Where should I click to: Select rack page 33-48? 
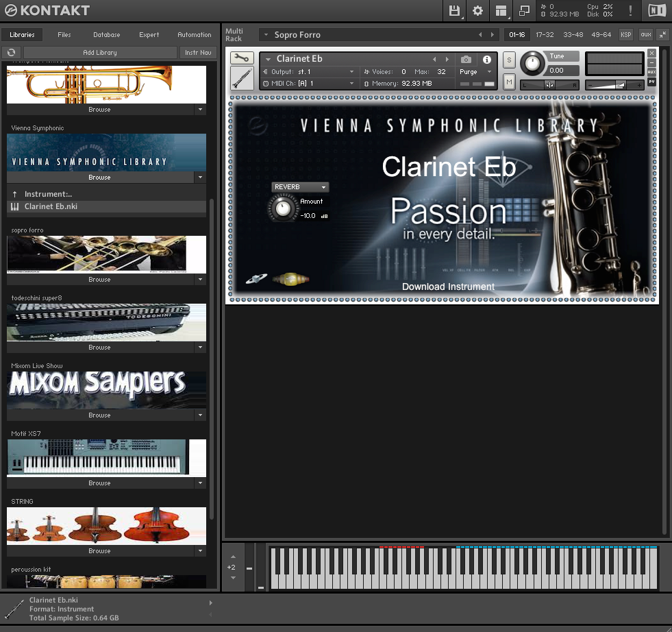tap(573, 35)
